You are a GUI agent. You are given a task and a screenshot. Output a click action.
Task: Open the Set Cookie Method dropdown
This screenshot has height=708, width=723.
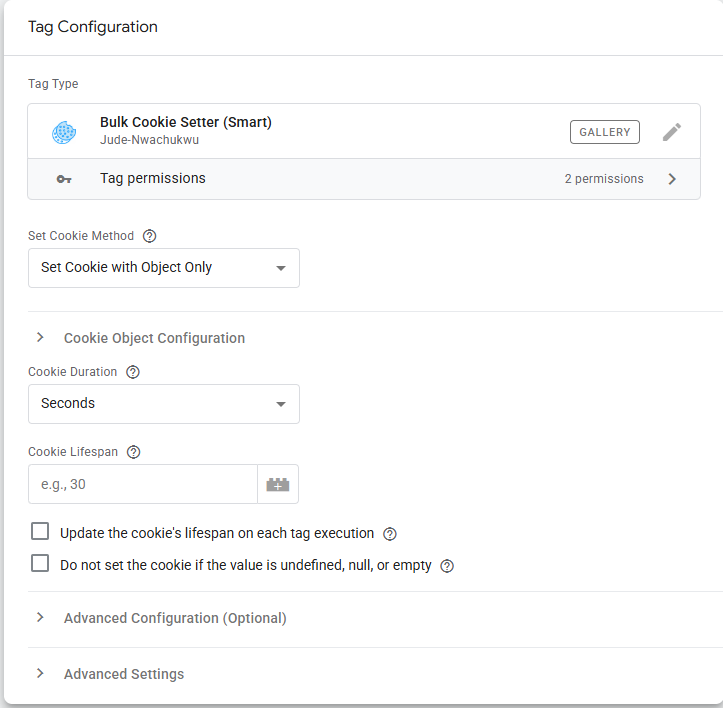pos(163,268)
